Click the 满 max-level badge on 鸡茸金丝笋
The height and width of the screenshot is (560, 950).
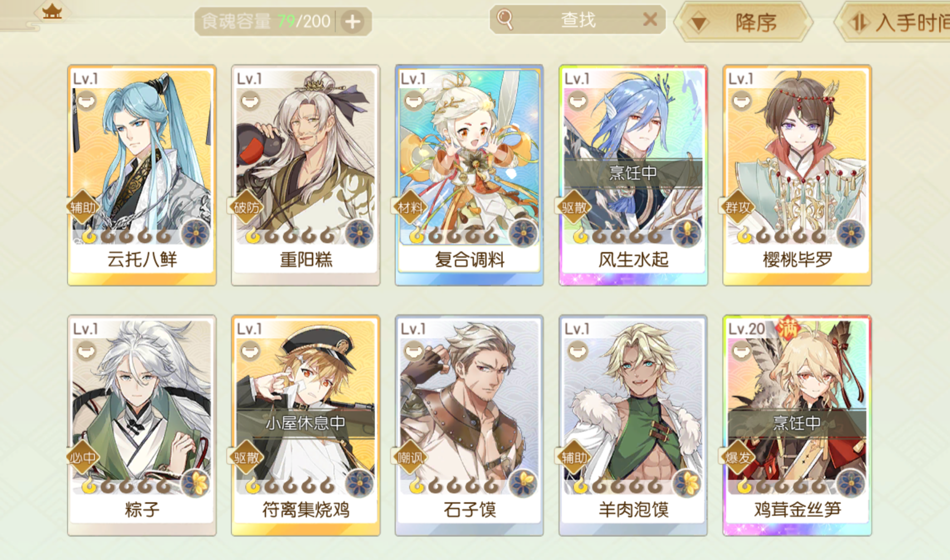[787, 328]
